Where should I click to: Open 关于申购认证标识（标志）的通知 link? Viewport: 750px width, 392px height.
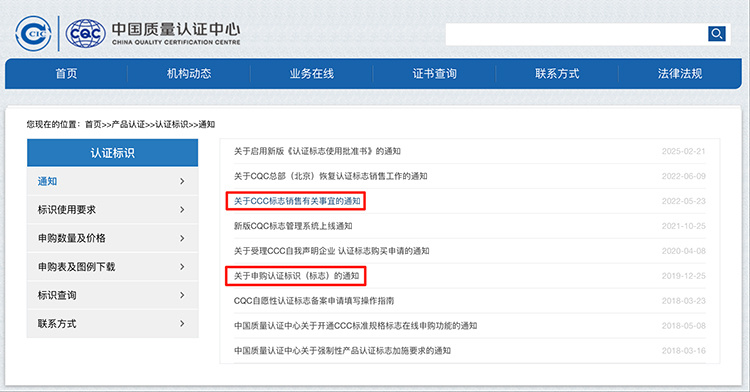coord(297,276)
